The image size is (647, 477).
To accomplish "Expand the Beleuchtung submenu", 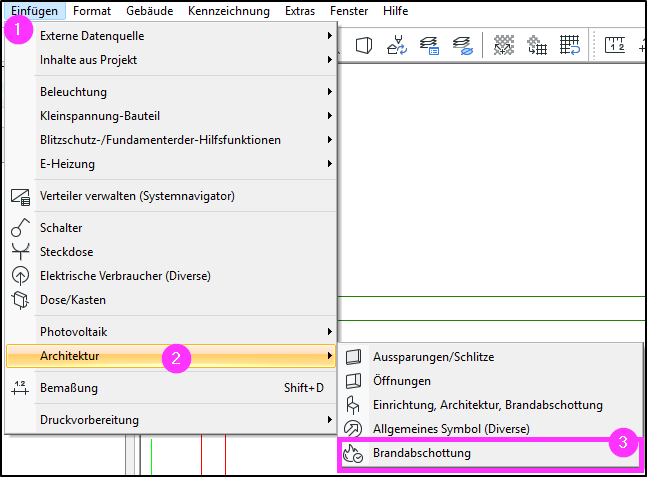I will (329, 92).
